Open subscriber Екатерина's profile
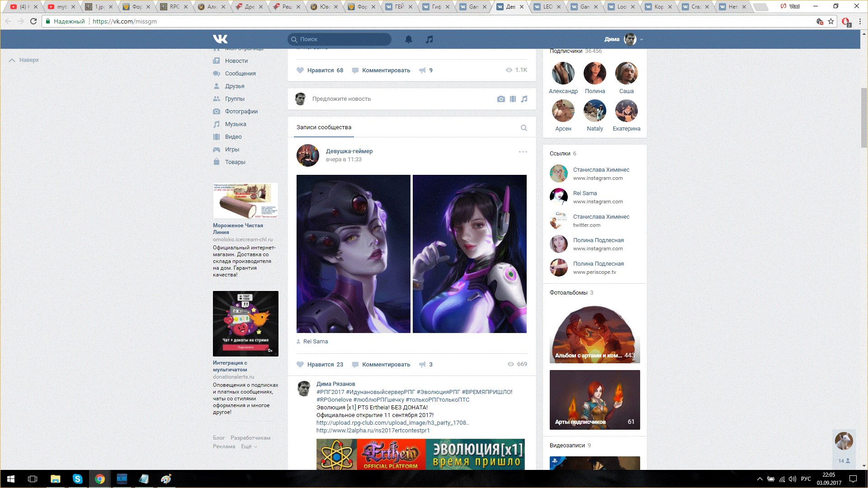868x488 pixels. click(x=627, y=116)
